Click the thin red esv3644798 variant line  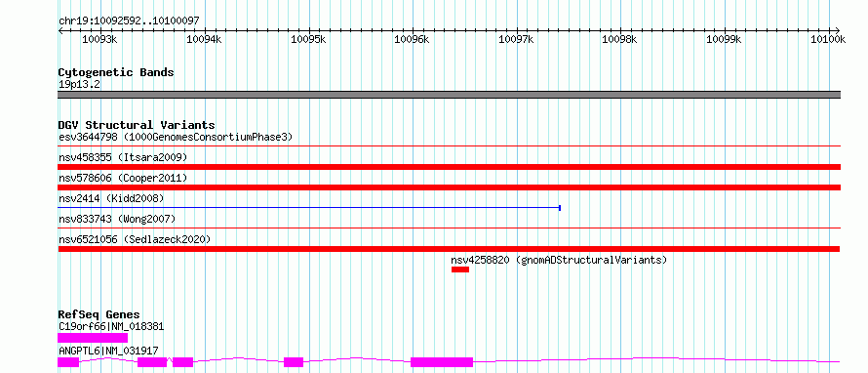click(x=449, y=146)
